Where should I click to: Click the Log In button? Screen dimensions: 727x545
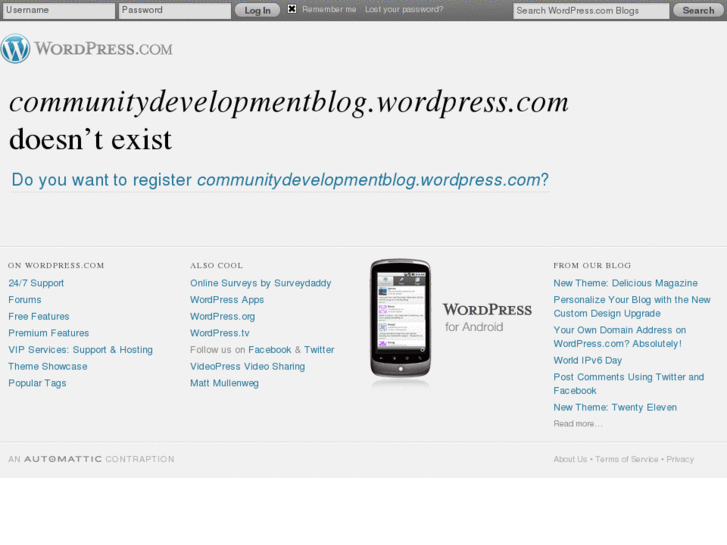pyautogui.click(x=257, y=10)
